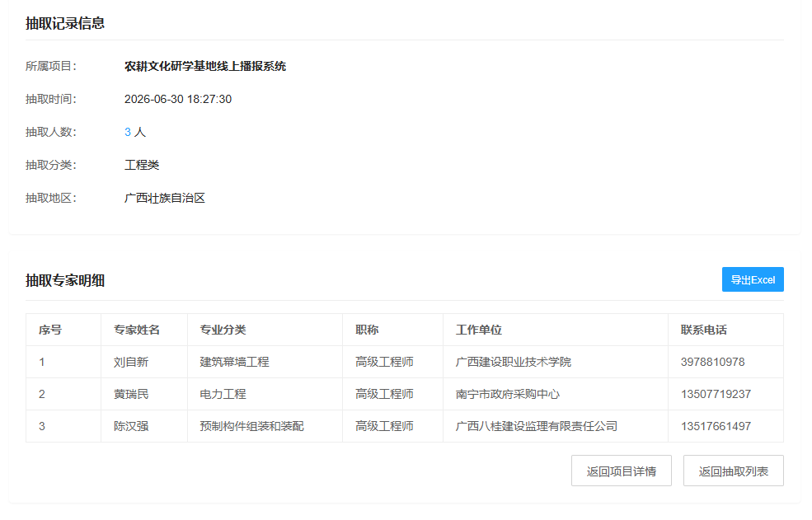
Task: Click the 工作单位 column header
Action: tap(479, 330)
